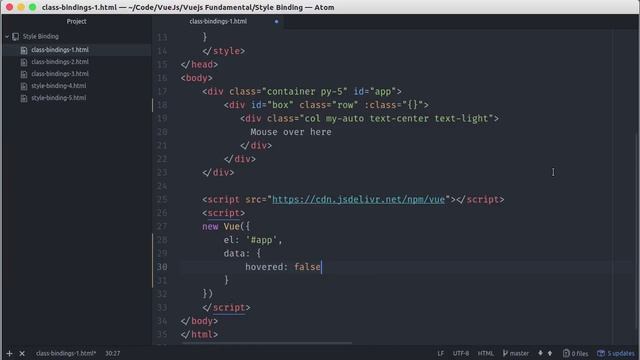Click the opening <body> tag
640x360 pixels.
tap(196, 78)
